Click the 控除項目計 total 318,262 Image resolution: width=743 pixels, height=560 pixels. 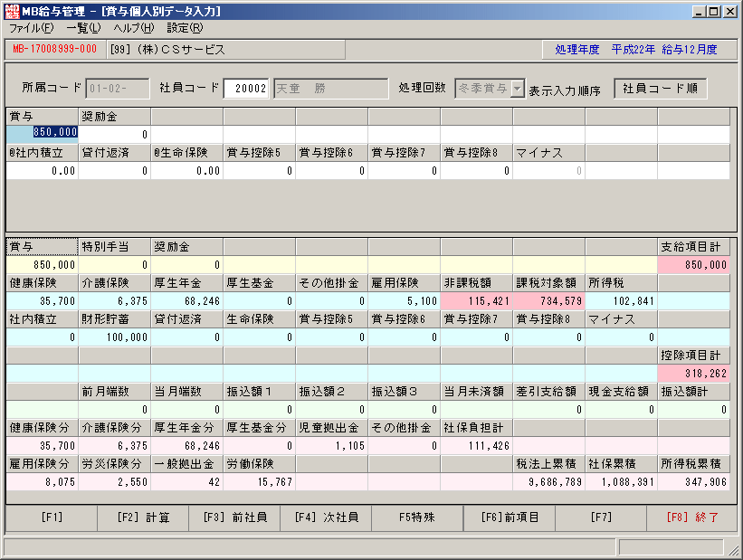tap(693, 374)
